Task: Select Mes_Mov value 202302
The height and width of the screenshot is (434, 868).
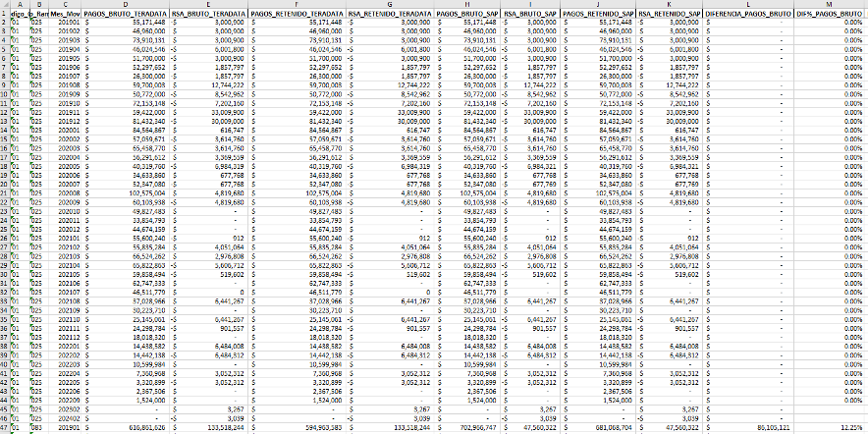Action: click(66, 409)
